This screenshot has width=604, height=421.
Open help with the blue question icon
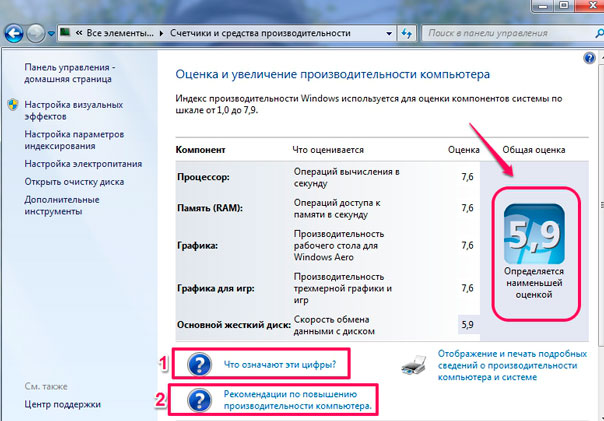pos(589,58)
